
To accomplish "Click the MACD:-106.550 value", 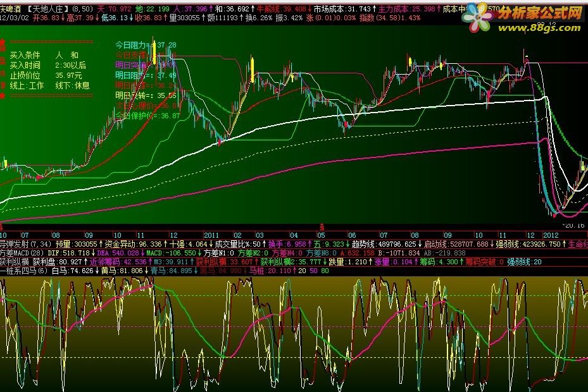I will click(175, 254).
